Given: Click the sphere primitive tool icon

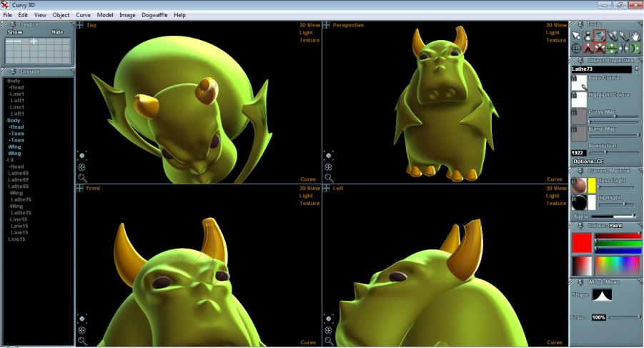Looking at the screenshot, I should pos(576,49).
